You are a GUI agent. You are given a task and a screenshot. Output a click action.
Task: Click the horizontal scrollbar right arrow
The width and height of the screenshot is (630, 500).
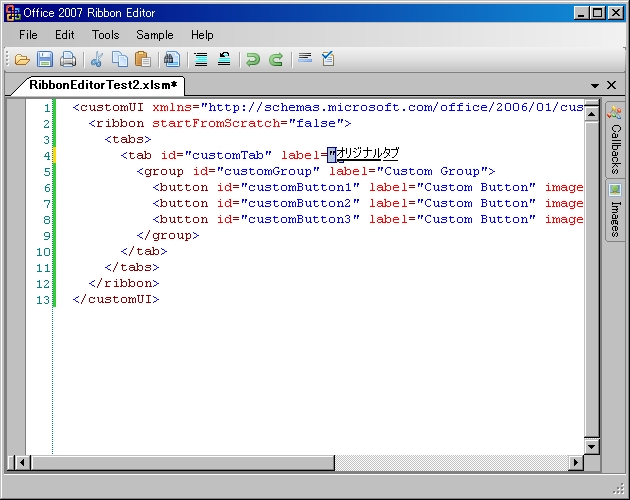(x=576, y=463)
